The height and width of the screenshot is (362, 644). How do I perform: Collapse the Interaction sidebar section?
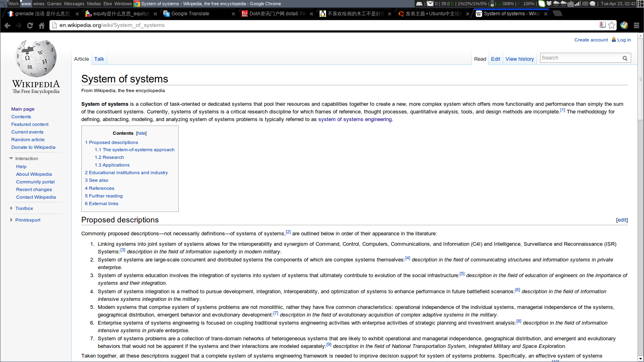point(11,158)
